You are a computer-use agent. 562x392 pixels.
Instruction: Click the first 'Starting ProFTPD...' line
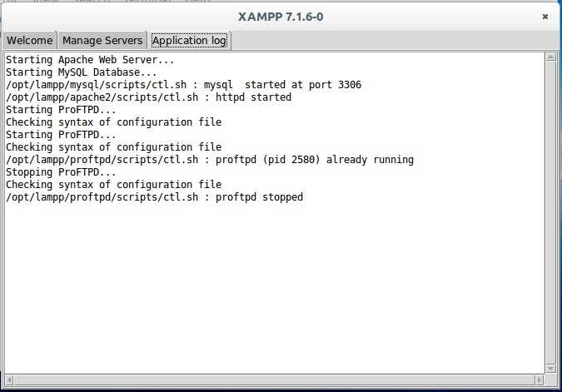point(61,110)
